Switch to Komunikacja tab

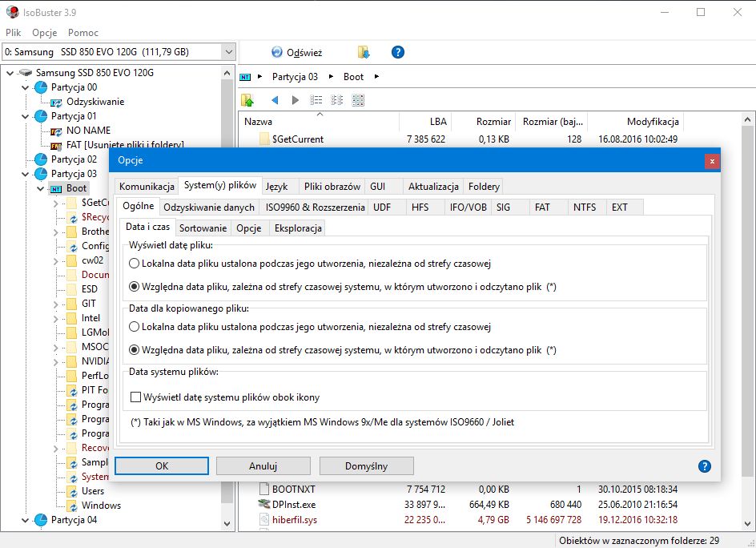click(x=147, y=186)
